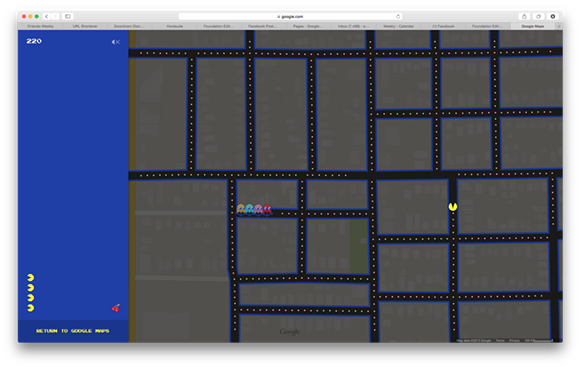This screenshot has height=367, width=580.
Task: Click the orange ghost in the maze
Action: coord(241,209)
